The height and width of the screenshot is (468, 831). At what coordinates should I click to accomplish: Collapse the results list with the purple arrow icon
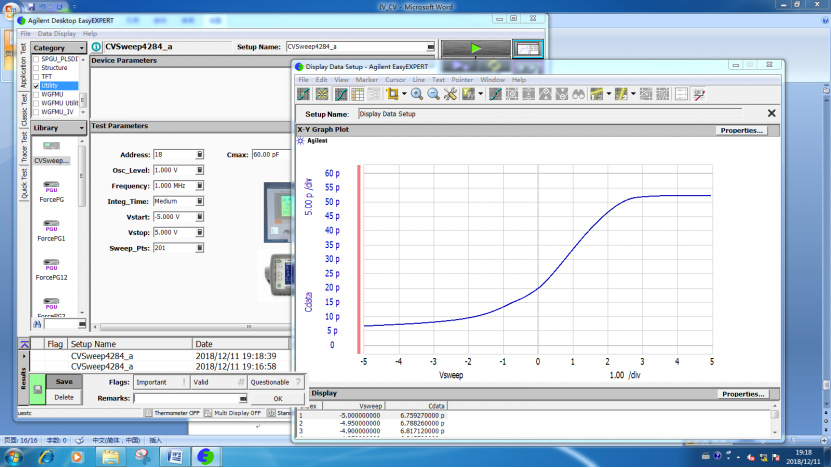point(24,344)
